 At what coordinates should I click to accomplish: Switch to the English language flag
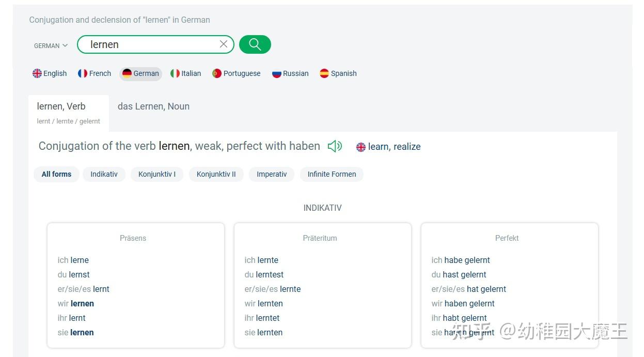(x=50, y=73)
